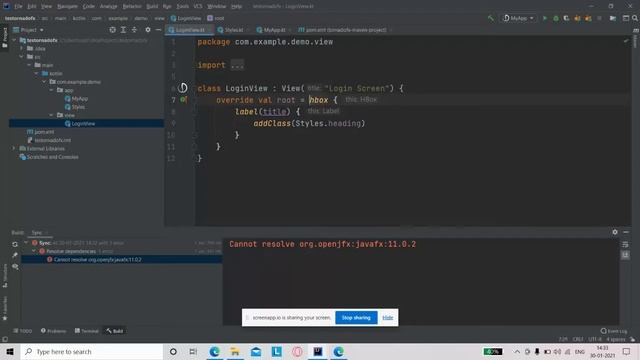Open the VCS menu
Image resolution: width=640 pixels, height=360 pixels.
pyautogui.click(x=198, y=7)
